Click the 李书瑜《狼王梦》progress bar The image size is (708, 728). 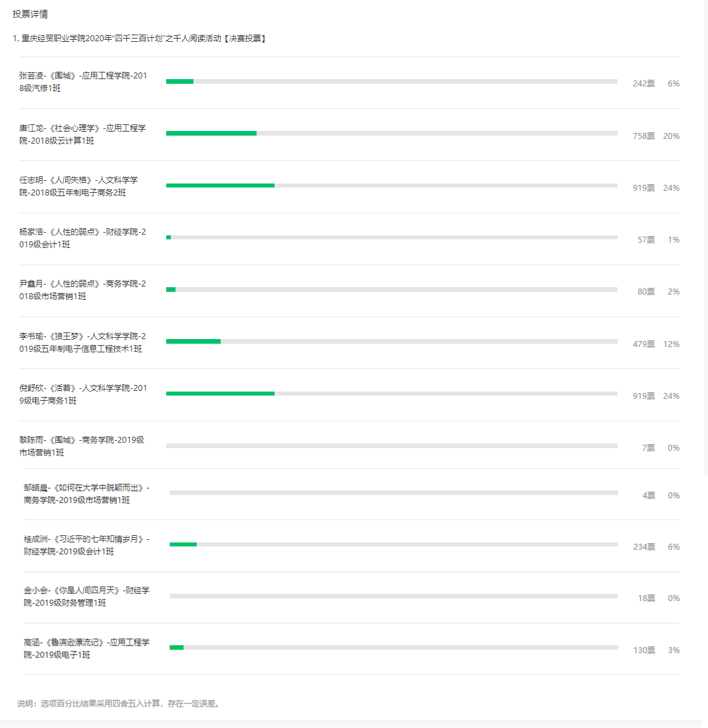pos(392,342)
